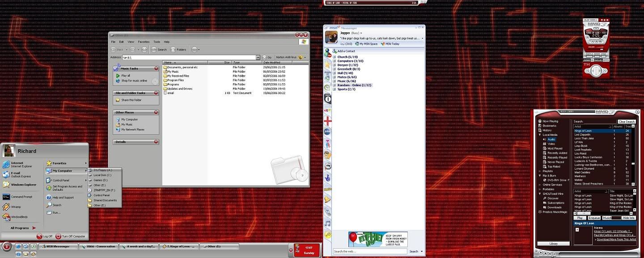Open the My MSN Space link
The width and height of the screenshot is (644, 258).
pos(366,44)
